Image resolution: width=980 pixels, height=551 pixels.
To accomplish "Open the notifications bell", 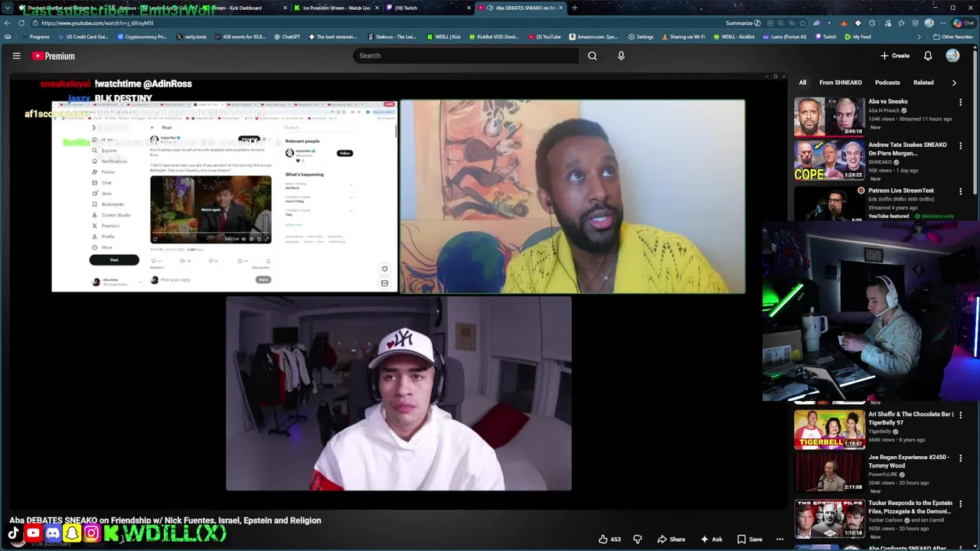I will point(928,56).
